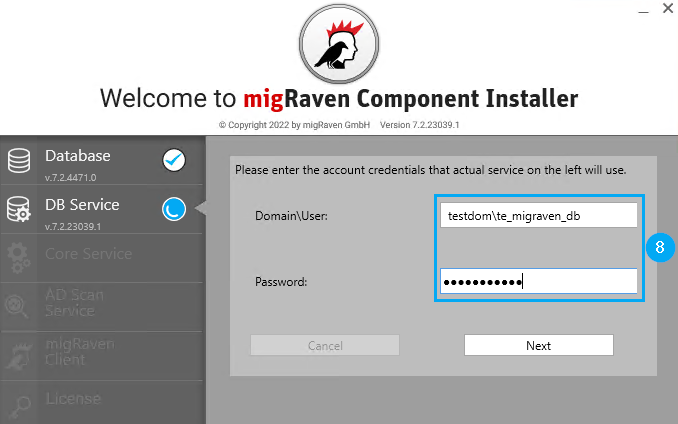Click the Core Service gears icon
Image resolution: width=678 pixels, height=424 pixels.
[x=19, y=258]
